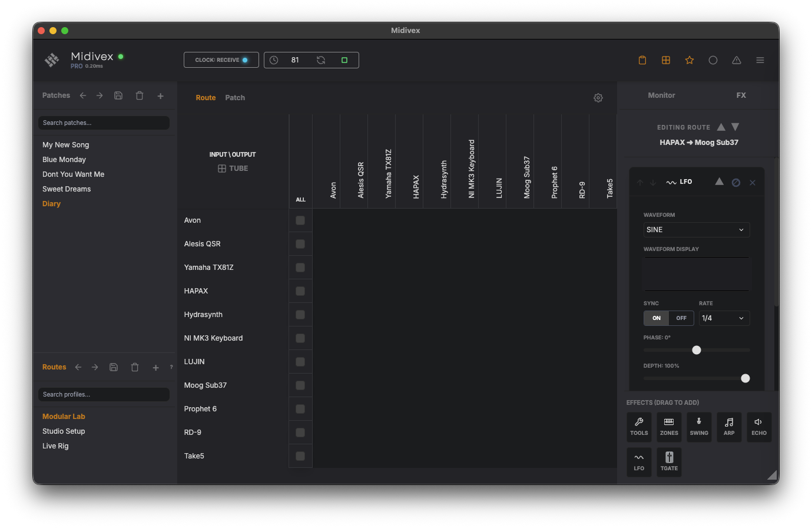This screenshot has height=528, width=812.
Task: Open the grid view icon in the header
Action: (x=666, y=60)
